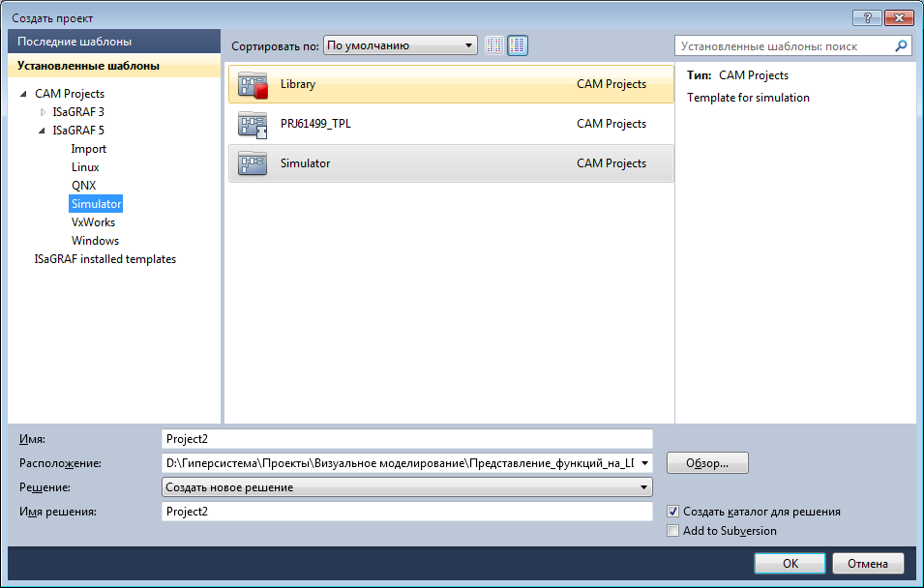Click the 'Имя' project name field
924x588 pixels.
pos(406,439)
